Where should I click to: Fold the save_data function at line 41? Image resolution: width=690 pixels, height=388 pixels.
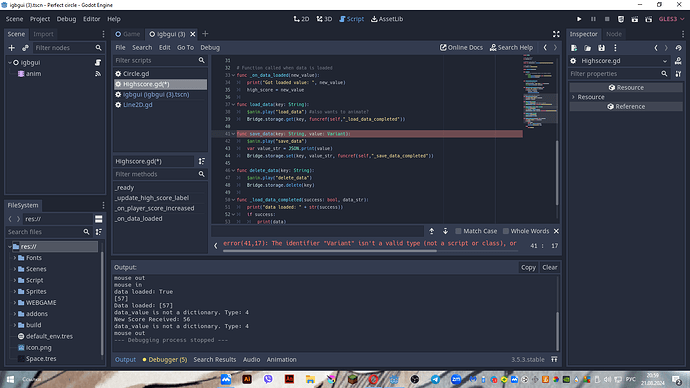(x=233, y=134)
